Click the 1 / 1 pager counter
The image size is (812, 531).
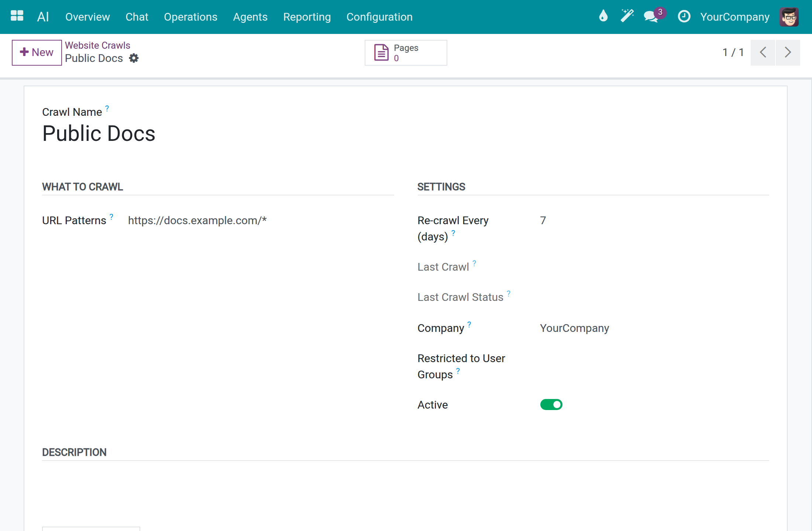pos(733,53)
